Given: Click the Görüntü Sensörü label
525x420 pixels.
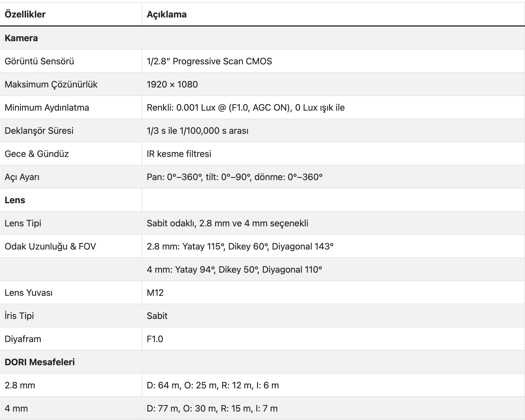Looking at the screenshot, I should click(39, 61).
